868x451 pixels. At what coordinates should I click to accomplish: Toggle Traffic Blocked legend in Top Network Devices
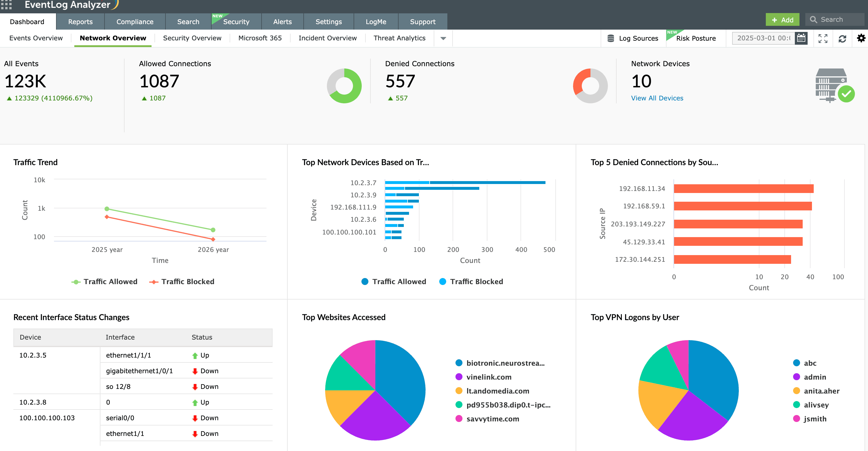[471, 282]
